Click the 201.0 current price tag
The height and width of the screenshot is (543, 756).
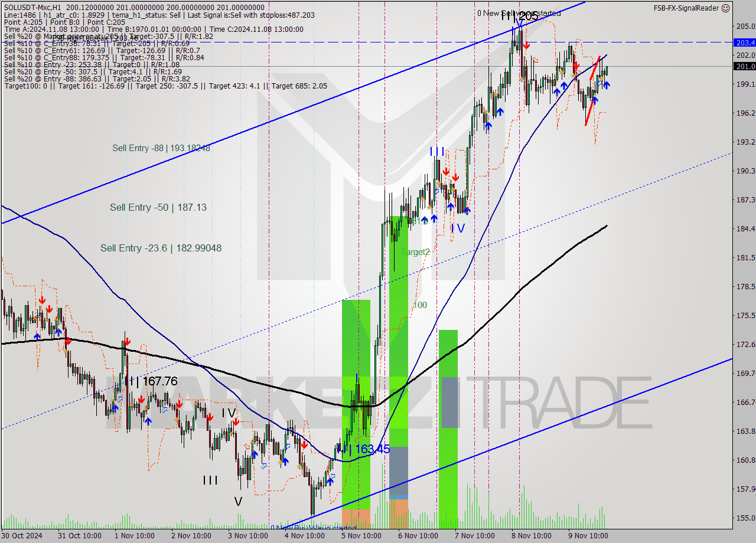pos(744,66)
